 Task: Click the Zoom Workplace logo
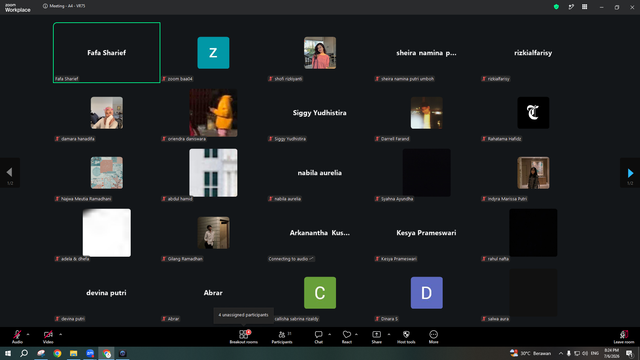click(x=18, y=8)
